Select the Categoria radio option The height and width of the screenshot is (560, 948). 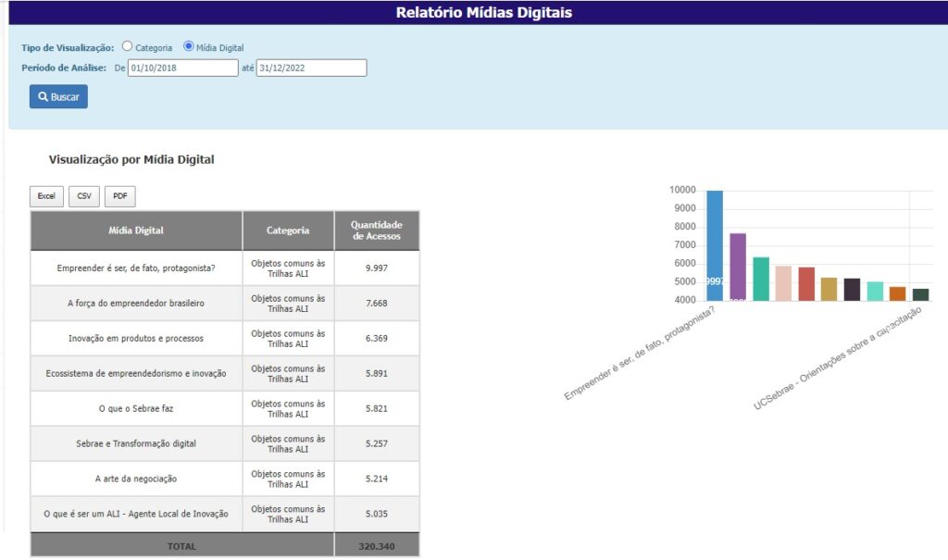point(127,46)
